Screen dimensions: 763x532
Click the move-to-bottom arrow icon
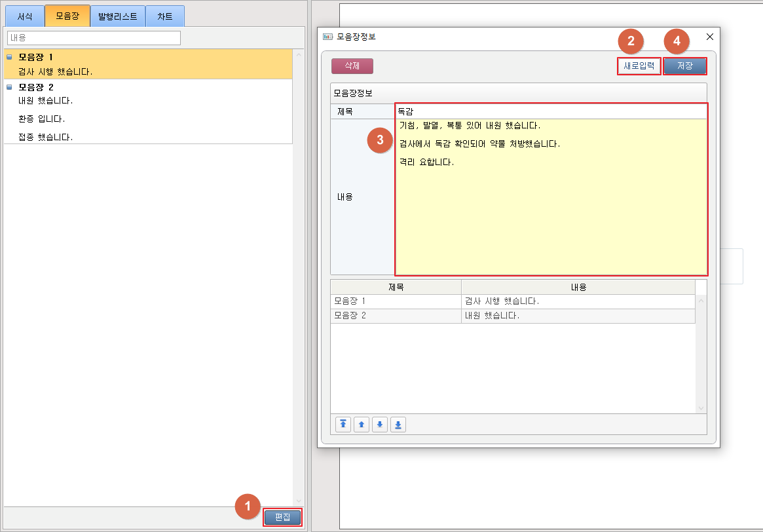(398, 425)
